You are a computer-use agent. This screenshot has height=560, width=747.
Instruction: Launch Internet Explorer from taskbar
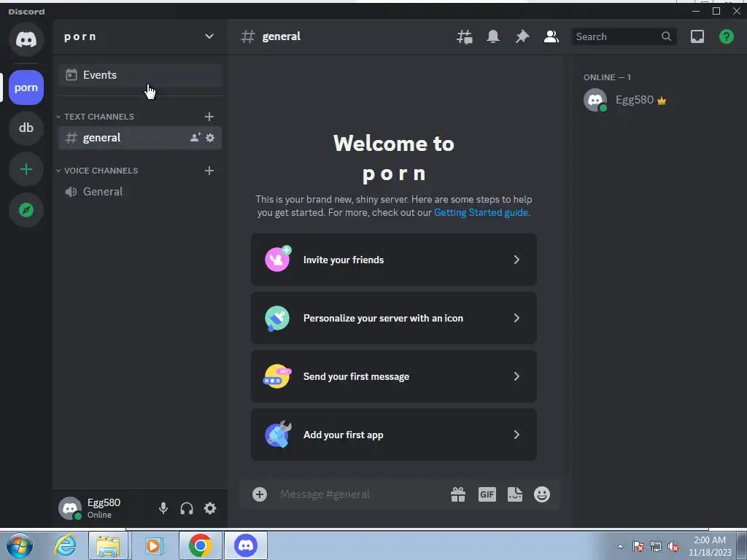(65, 545)
